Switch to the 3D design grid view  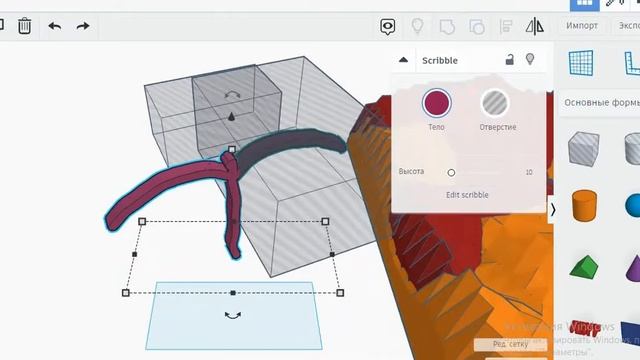click(x=584, y=4)
